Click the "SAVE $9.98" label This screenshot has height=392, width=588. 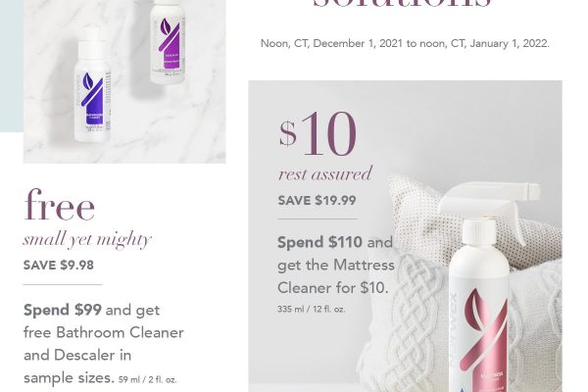tap(59, 266)
